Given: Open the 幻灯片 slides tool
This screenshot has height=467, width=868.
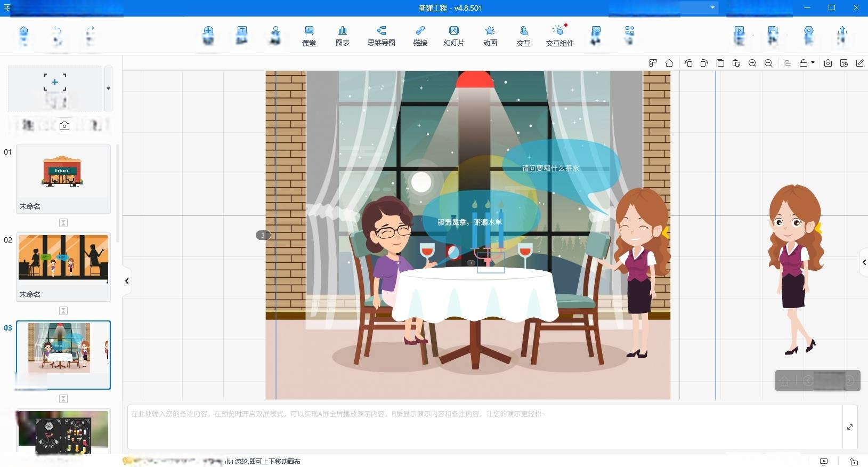Looking at the screenshot, I should pos(454,36).
